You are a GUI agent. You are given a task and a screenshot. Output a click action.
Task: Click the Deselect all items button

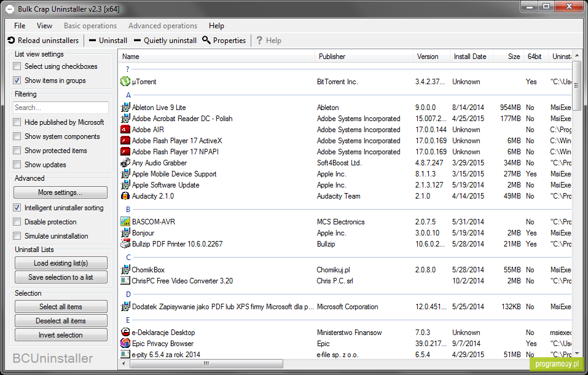(x=61, y=321)
